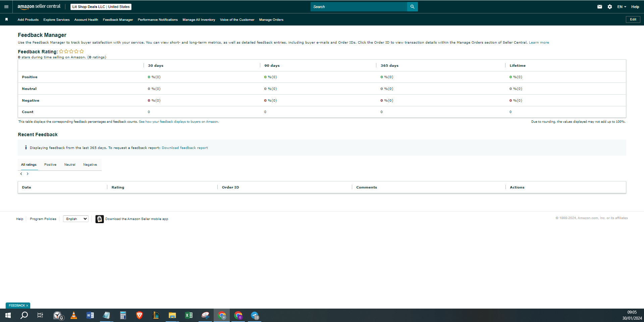Screen dimensions: 644x322
Task: Go to the next feedback page arrow
Action: [x=28, y=174]
